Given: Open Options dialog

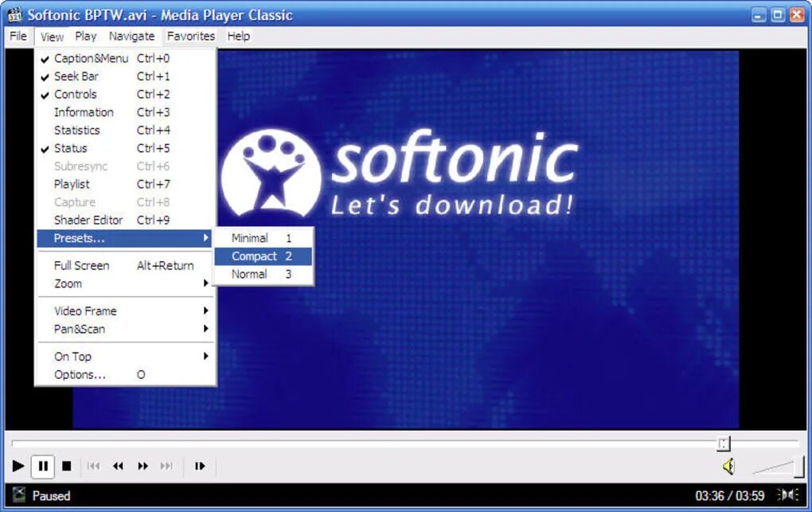Looking at the screenshot, I should 127,375.
